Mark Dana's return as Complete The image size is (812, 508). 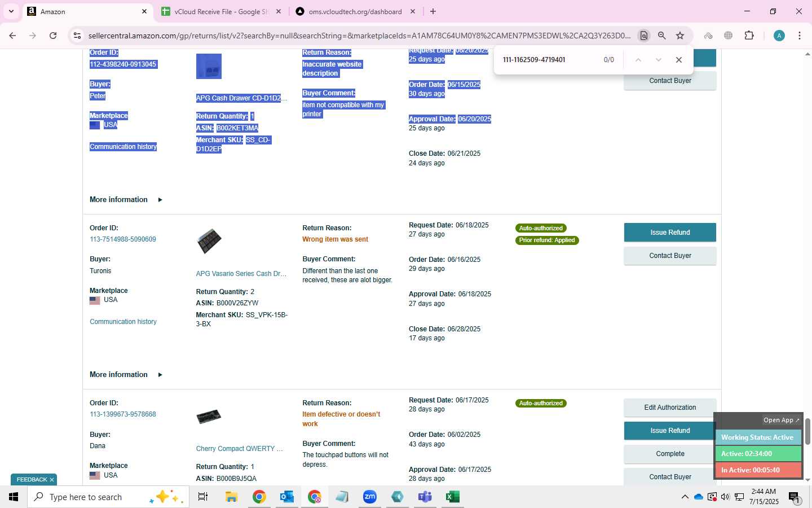(670, 454)
